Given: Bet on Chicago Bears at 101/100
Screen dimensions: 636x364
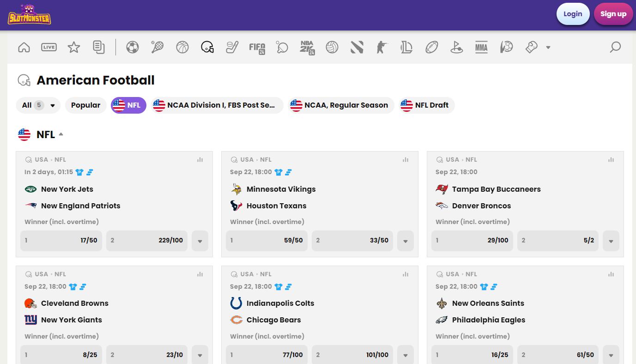Looking at the screenshot, I should 352,355.
